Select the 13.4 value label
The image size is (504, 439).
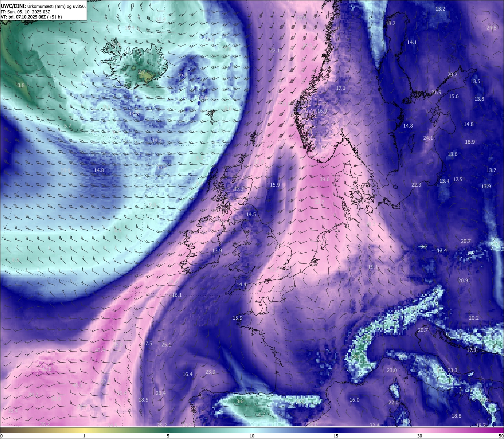tap(444, 181)
